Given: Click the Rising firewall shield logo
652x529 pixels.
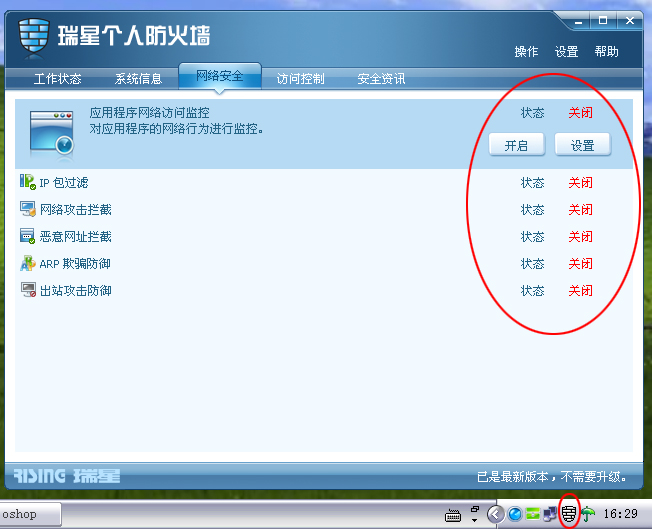Looking at the screenshot, I should (x=34, y=36).
